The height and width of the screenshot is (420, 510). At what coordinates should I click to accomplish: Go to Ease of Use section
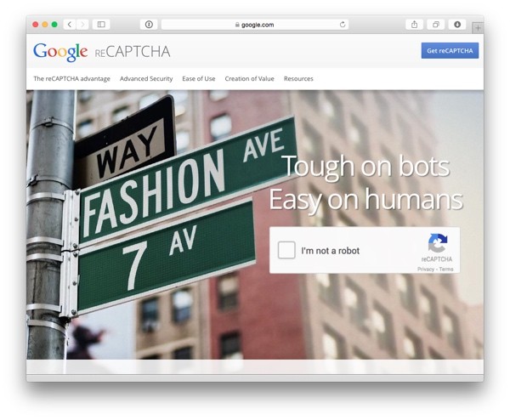point(199,79)
